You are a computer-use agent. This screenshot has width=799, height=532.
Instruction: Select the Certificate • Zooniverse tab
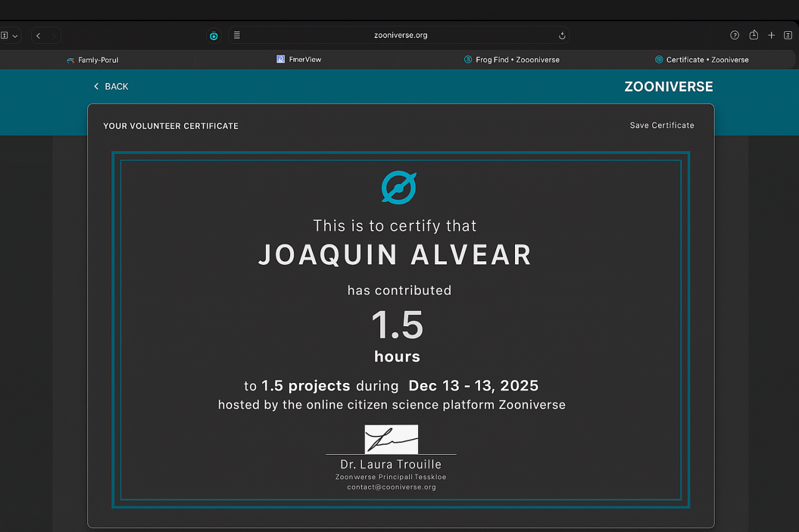pyautogui.click(x=702, y=60)
